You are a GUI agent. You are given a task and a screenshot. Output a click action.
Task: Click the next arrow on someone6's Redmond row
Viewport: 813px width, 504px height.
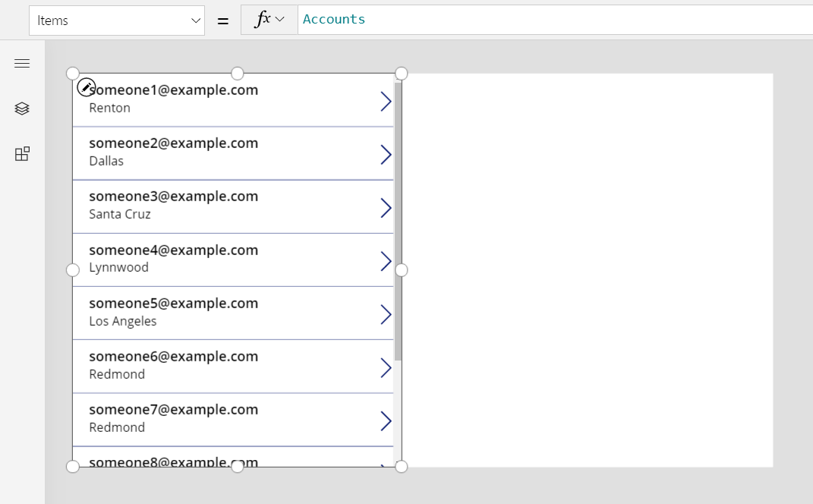click(x=386, y=367)
